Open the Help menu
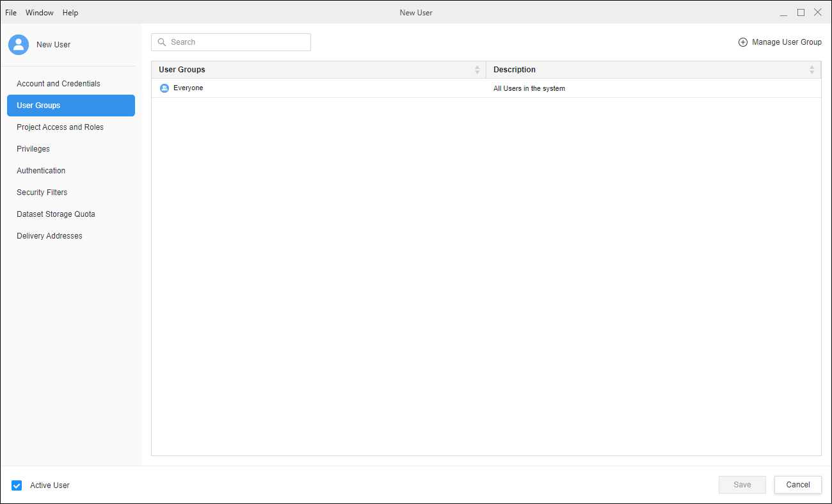This screenshot has height=504, width=832. coord(70,13)
